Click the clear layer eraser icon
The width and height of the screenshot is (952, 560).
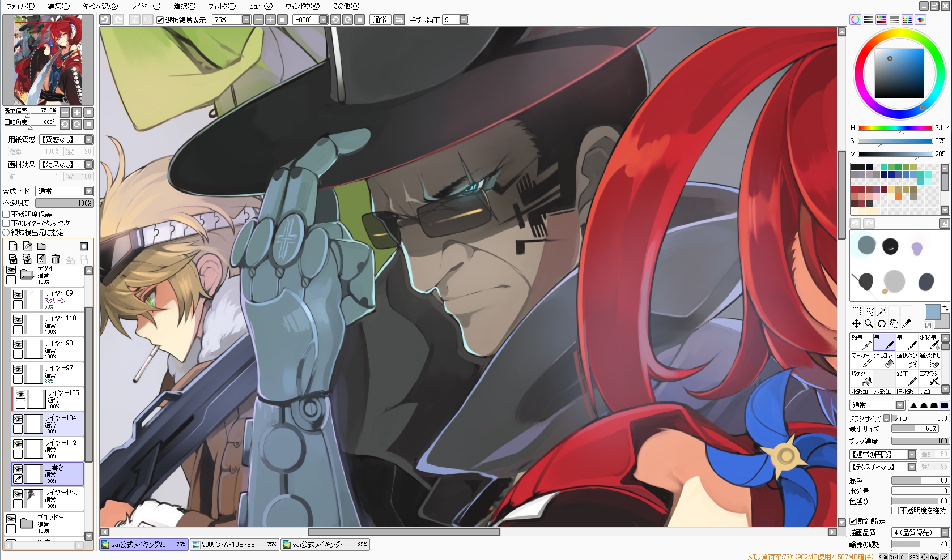tap(41, 259)
